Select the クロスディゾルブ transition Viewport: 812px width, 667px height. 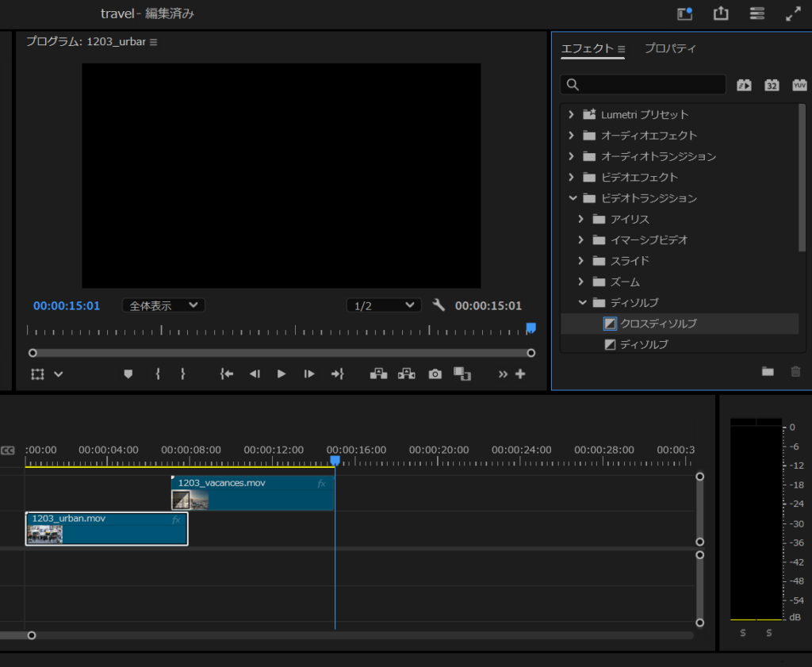(658, 324)
